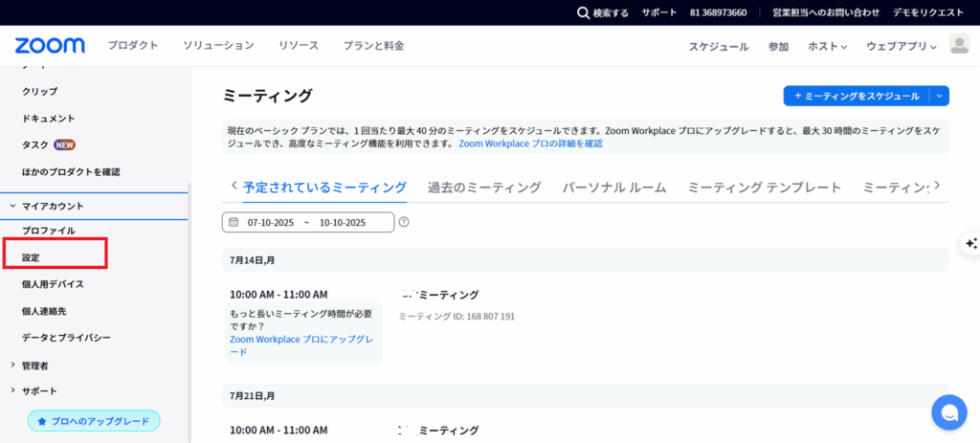
Task: Open the ソリューション menu
Action: pyautogui.click(x=219, y=46)
